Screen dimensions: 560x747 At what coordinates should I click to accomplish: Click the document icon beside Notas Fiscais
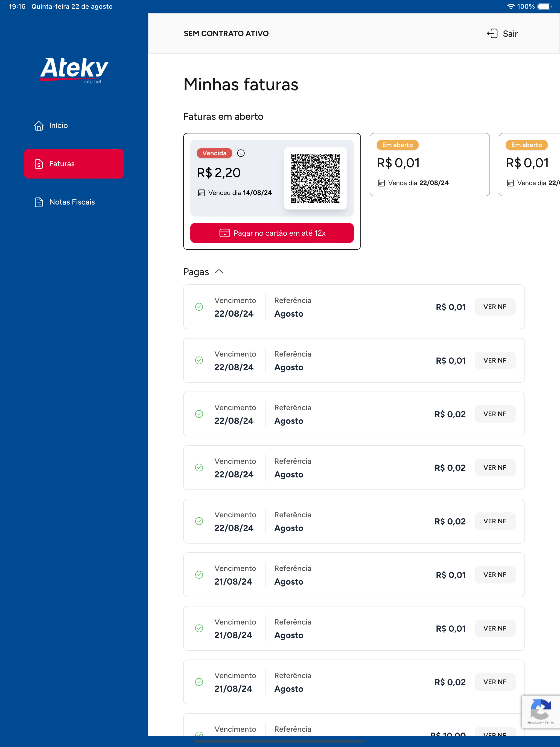[x=39, y=202]
